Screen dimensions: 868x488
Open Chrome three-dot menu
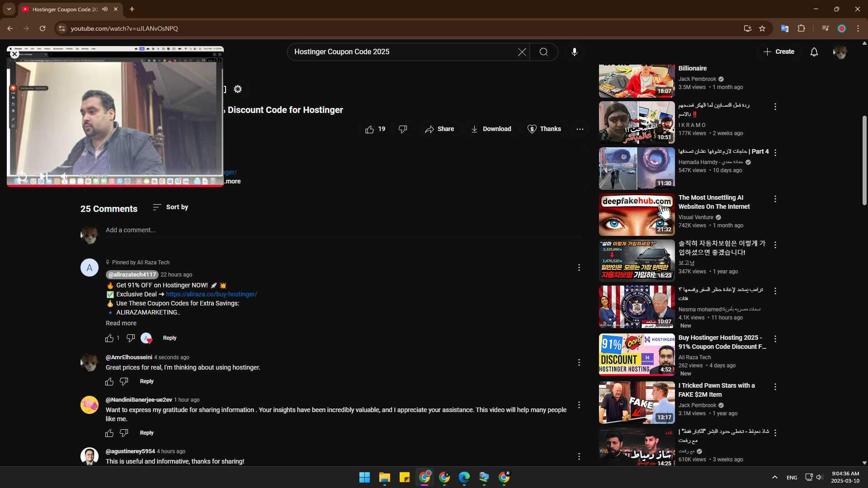(858, 28)
